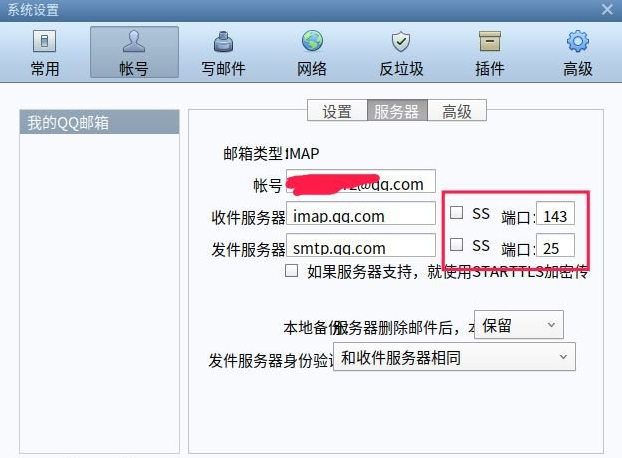Image resolution: width=622 pixels, height=458 pixels.
Task: Open the 和收件服务器相同 authentication dropdown
Action: coord(454,357)
